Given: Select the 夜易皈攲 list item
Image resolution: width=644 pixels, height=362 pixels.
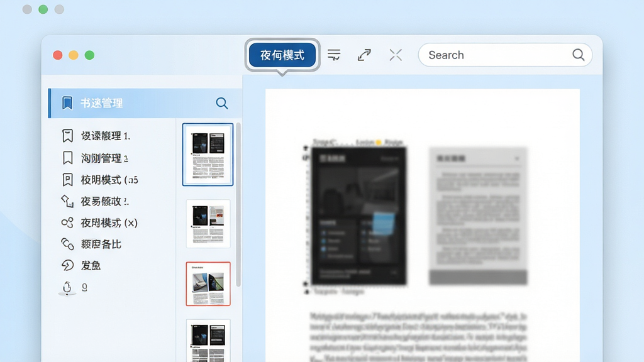Looking at the screenshot, I should tap(105, 201).
